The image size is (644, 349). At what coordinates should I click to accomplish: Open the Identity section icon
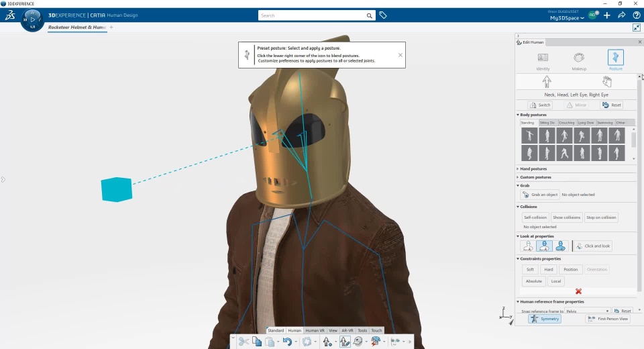point(543,58)
